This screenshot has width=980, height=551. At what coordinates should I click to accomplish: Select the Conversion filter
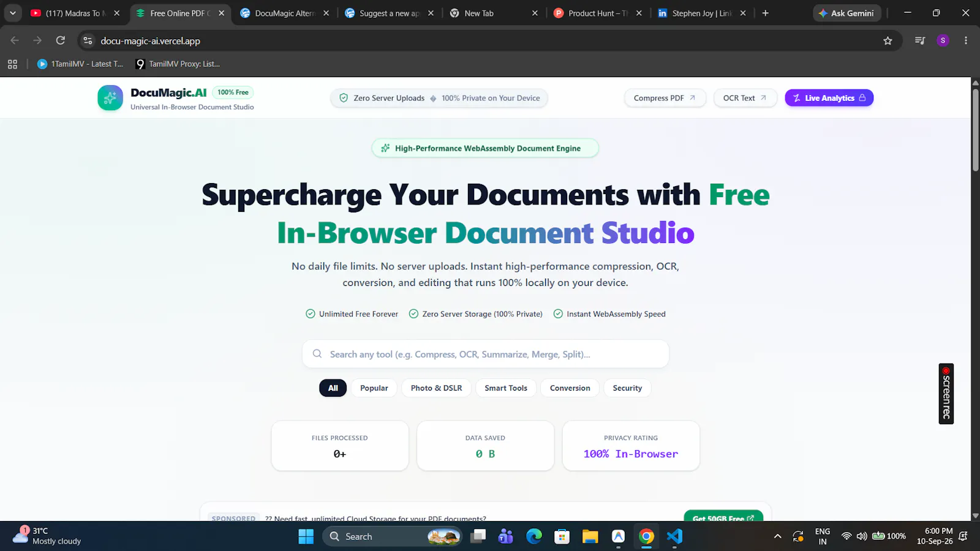point(570,388)
